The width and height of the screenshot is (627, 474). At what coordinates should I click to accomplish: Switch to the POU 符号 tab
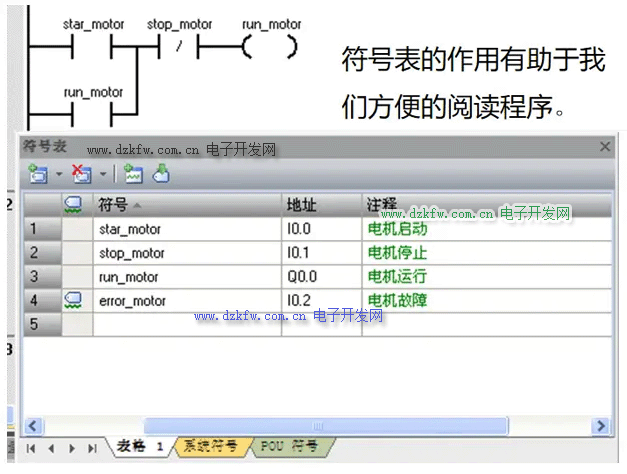(289, 446)
